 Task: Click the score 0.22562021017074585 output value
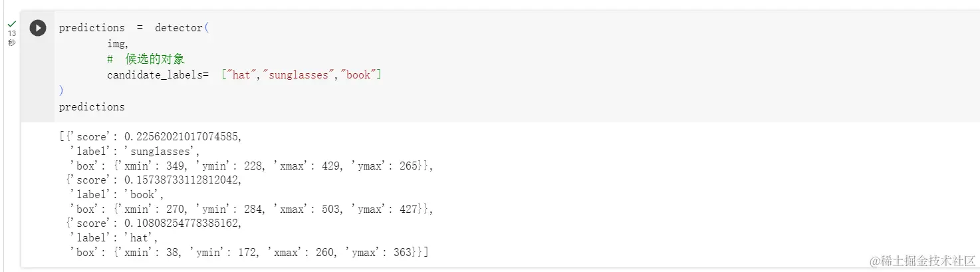pyautogui.click(x=182, y=137)
